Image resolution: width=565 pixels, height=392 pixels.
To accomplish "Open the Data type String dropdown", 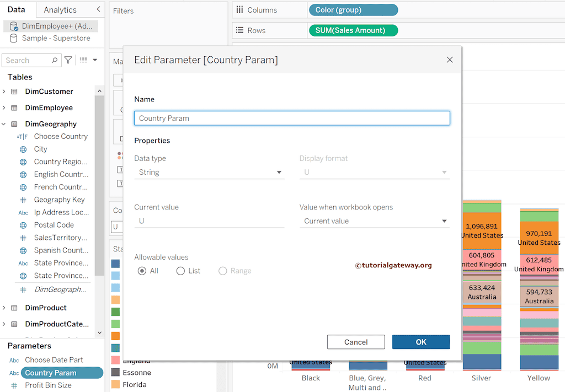I will (x=209, y=172).
